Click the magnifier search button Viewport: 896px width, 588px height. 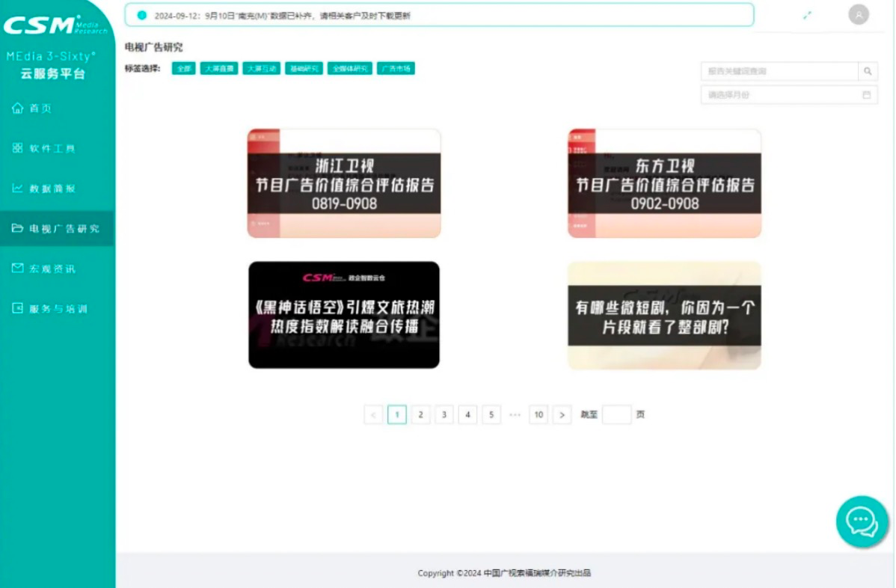[868, 71]
